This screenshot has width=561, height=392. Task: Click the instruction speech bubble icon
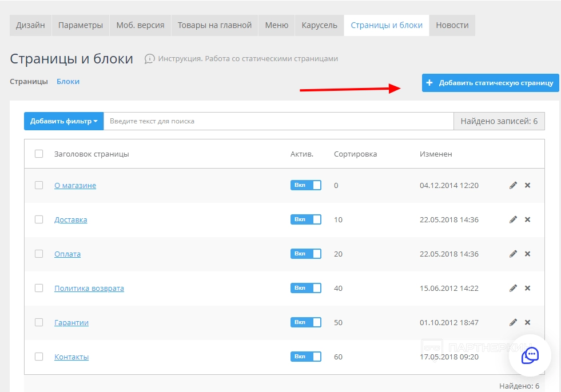149,59
